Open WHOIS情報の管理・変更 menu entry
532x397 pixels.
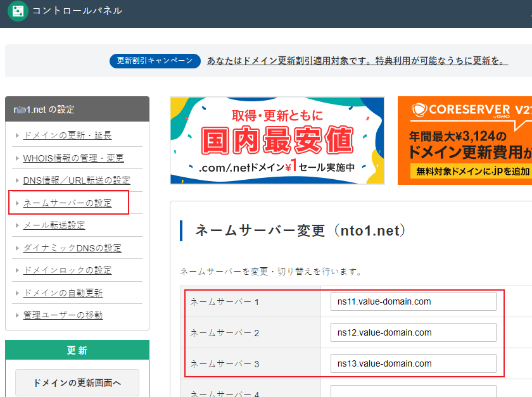click(73, 158)
